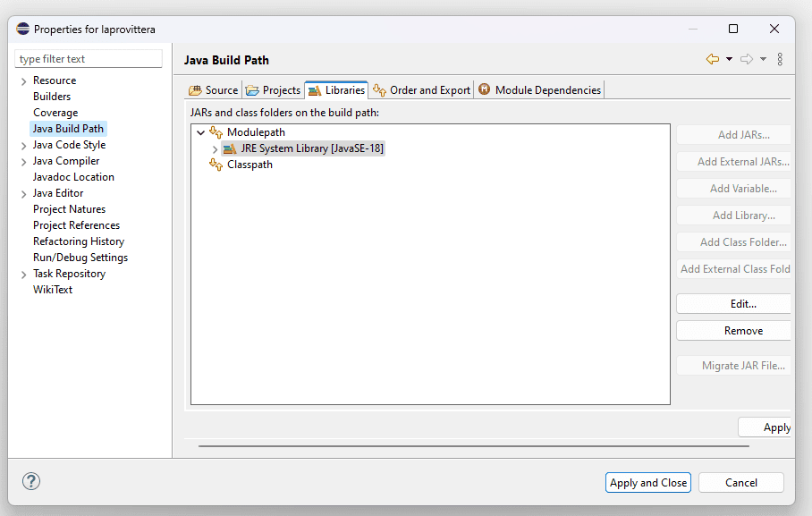Click the Add JARs... button
The image size is (812, 516).
click(734, 135)
